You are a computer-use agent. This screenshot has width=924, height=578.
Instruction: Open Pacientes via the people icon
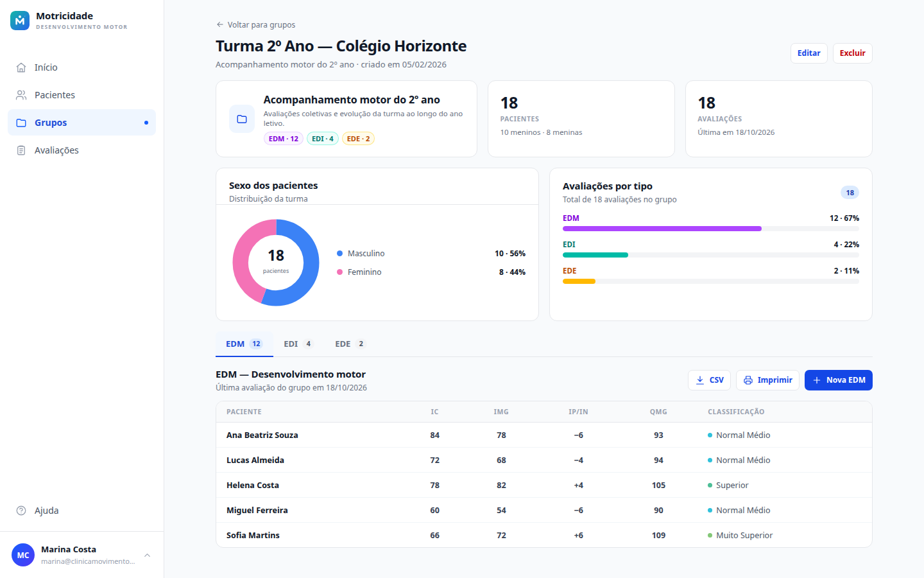click(21, 95)
